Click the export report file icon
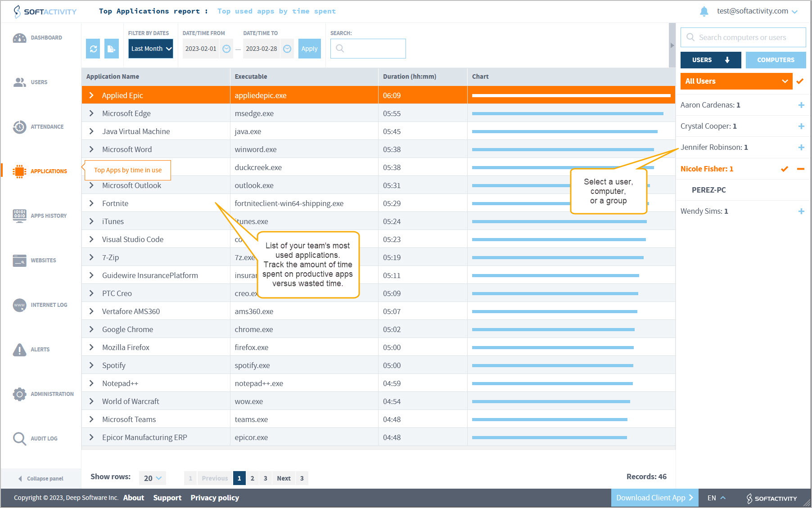Image resolution: width=812 pixels, height=508 pixels. coord(112,49)
